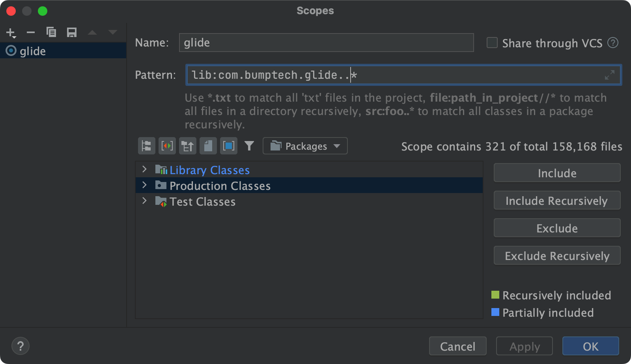Viewport: 631px width, 364px height.
Task: Select Library Classes tree row
Action: coord(309,170)
